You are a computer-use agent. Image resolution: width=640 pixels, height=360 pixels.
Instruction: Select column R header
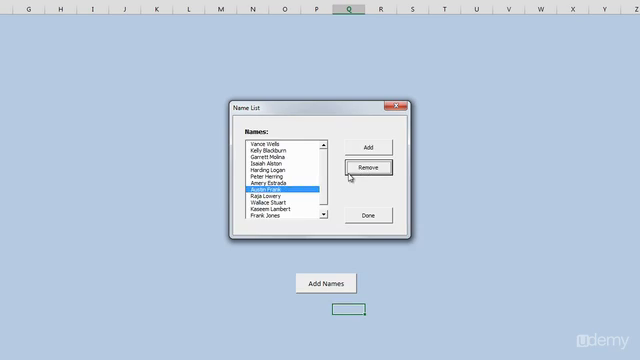381,9
